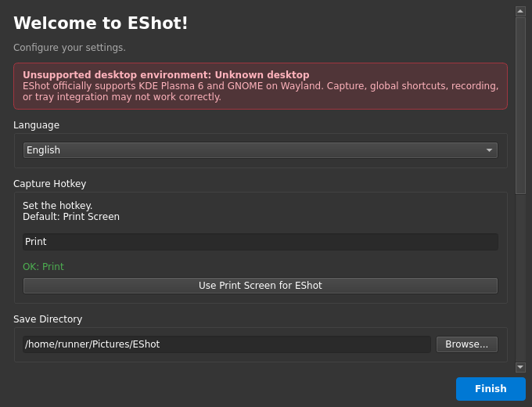Screen dimensions: 532x407
Task: Click the scrollbar up arrow
Action: 520,11
